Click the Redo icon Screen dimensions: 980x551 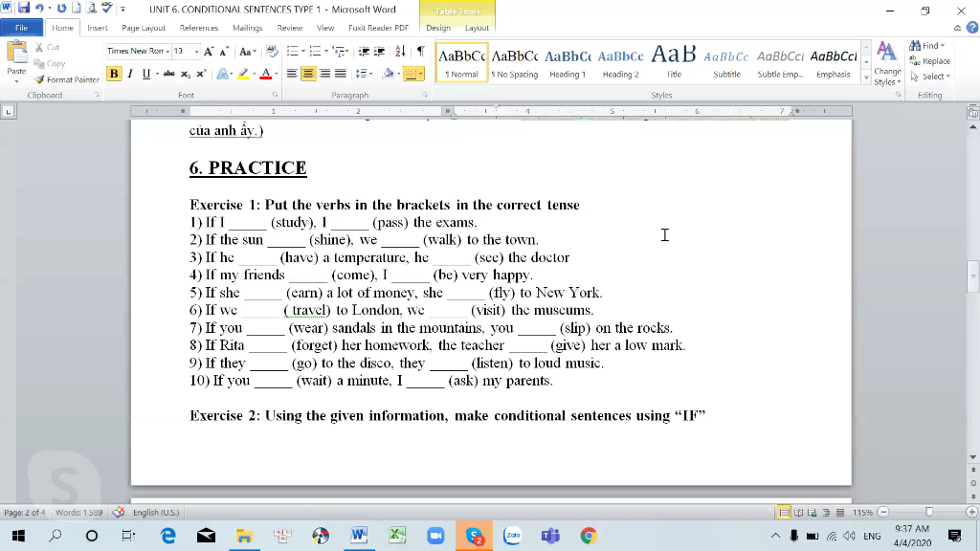61,8
